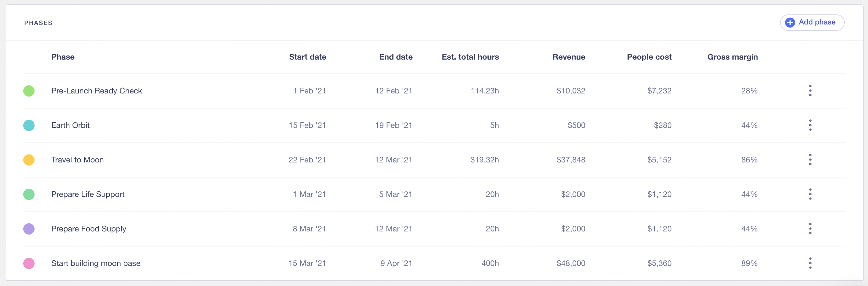Image resolution: width=868 pixels, height=286 pixels.
Task: Open three-dot menu for Prepare Food Supply
Action: pos(810,229)
